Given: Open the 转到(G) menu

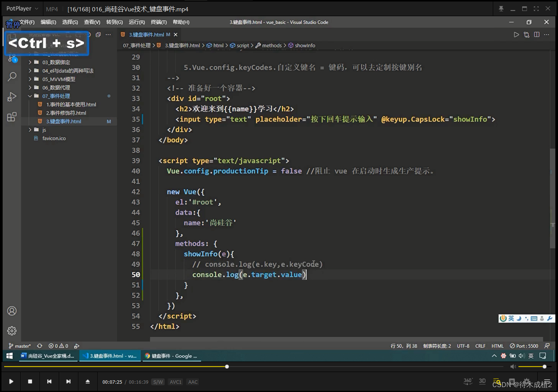Looking at the screenshot, I should point(115,22).
